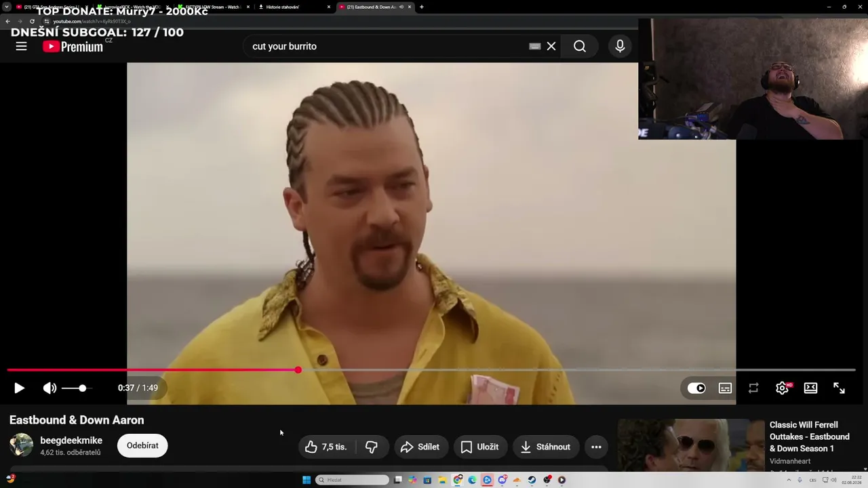This screenshot has width=868, height=488.
Task: Open a new browser tab
Action: click(422, 7)
